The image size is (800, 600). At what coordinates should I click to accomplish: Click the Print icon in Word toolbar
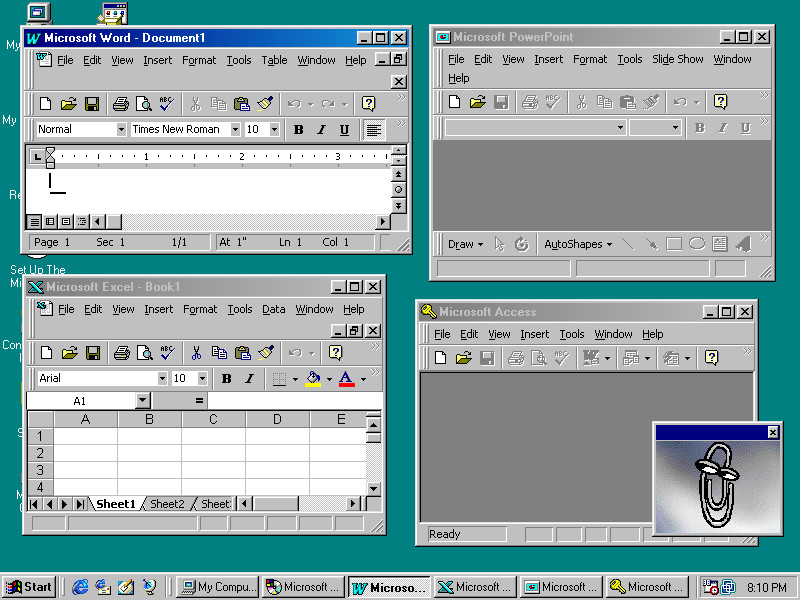coord(120,104)
